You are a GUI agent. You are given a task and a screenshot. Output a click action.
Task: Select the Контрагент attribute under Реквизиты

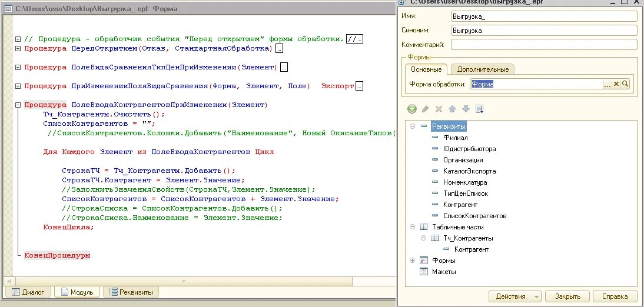[x=460, y=205]
